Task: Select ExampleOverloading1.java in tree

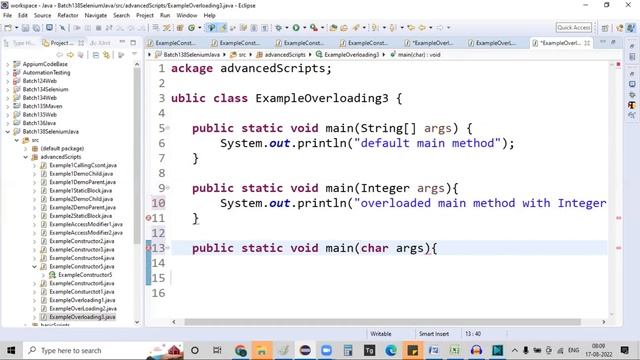Action: coord(82,300)
